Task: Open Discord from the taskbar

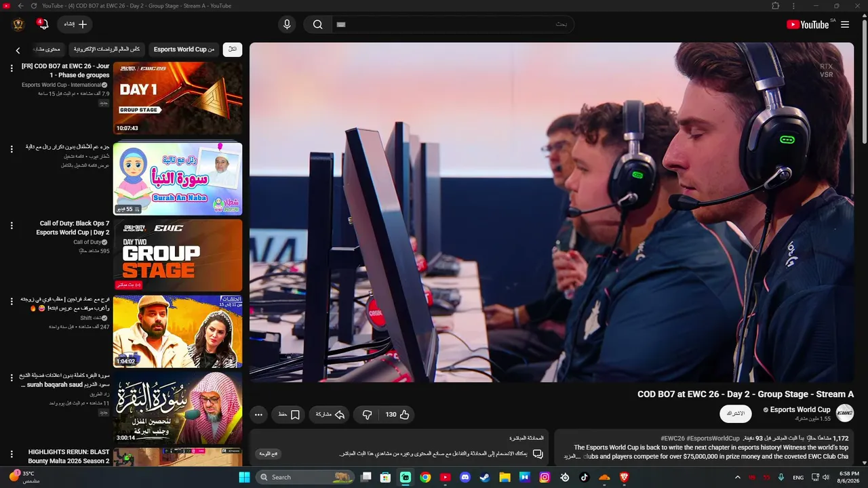Action: pos(465,477)
